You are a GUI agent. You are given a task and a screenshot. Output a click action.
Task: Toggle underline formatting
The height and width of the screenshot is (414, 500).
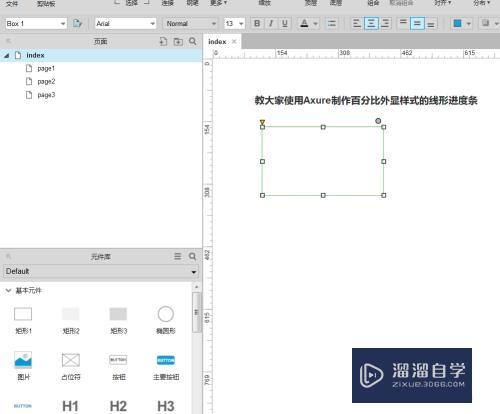(285, 23)
